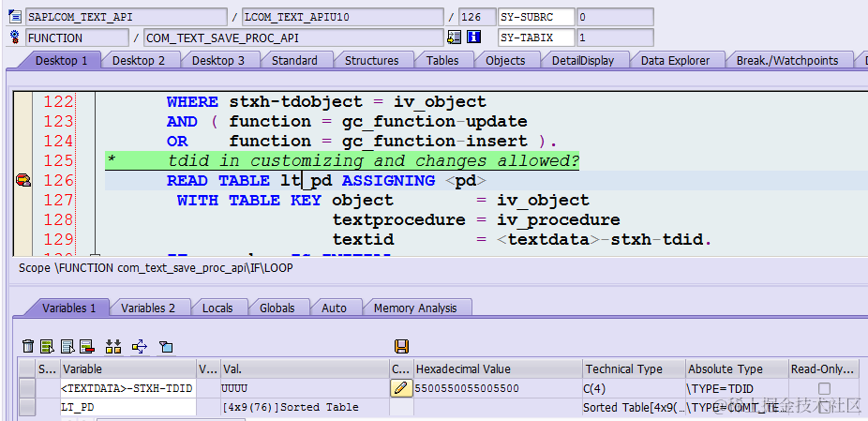Click the UUUU value cell
Screen dimensions: 868x421
coord(305,388)
